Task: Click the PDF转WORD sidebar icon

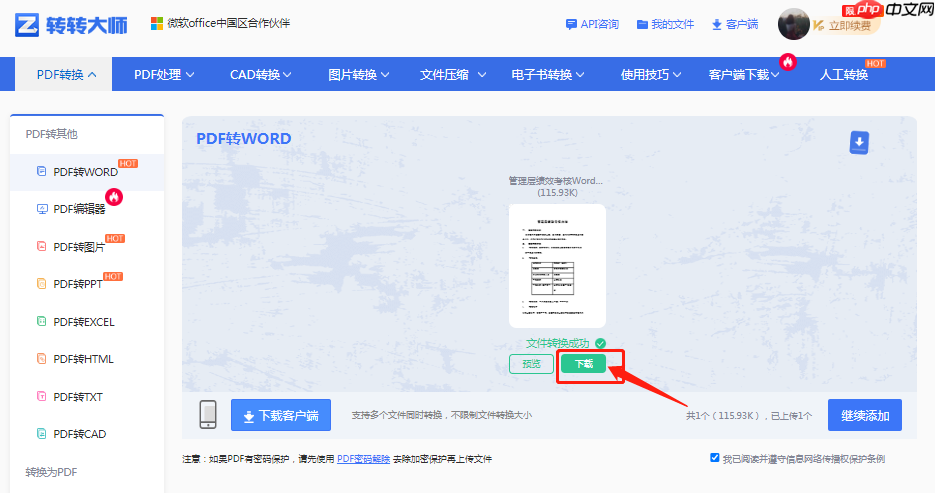Action: coord(41,172)
